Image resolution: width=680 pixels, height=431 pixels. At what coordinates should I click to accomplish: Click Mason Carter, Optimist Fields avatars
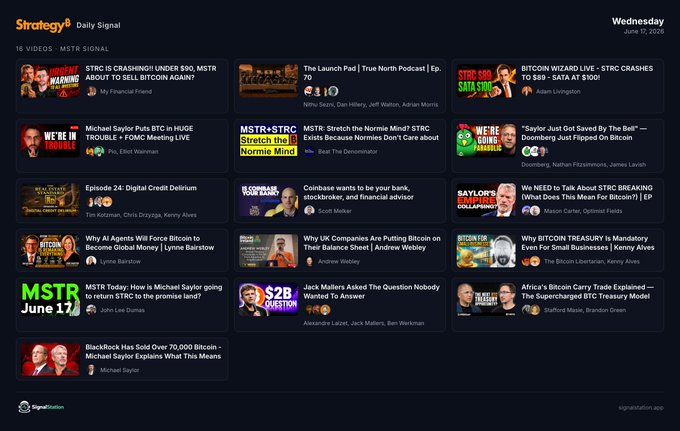tap(531, 211)
